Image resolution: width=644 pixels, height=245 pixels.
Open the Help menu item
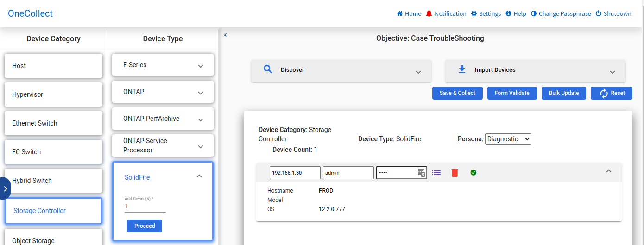516,13
